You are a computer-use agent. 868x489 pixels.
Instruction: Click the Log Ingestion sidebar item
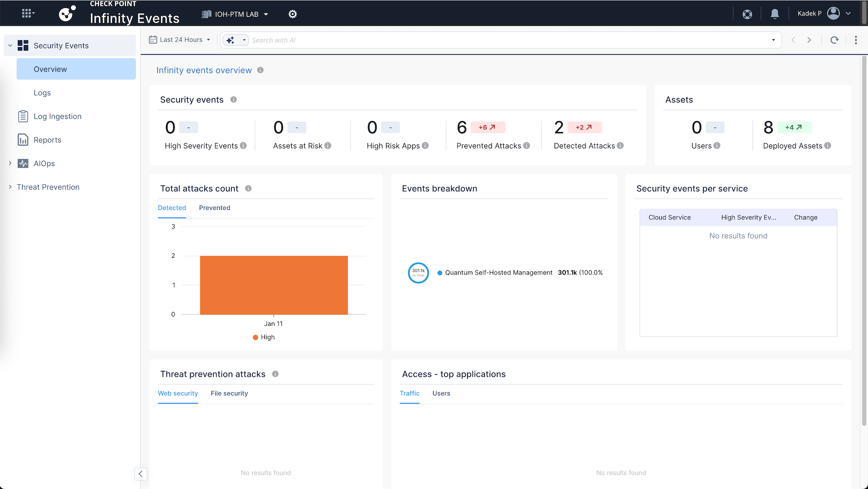(x=57, y=116)
